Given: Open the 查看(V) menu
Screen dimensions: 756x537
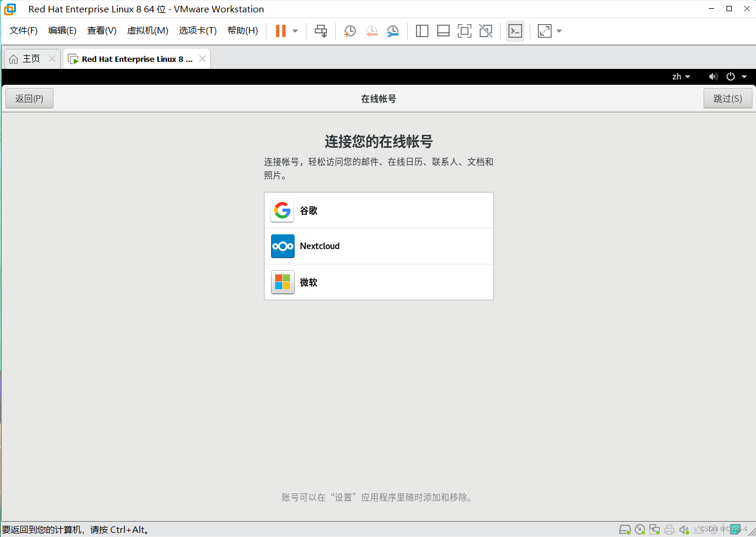Looking at the screenshot, I should point(102,31).
